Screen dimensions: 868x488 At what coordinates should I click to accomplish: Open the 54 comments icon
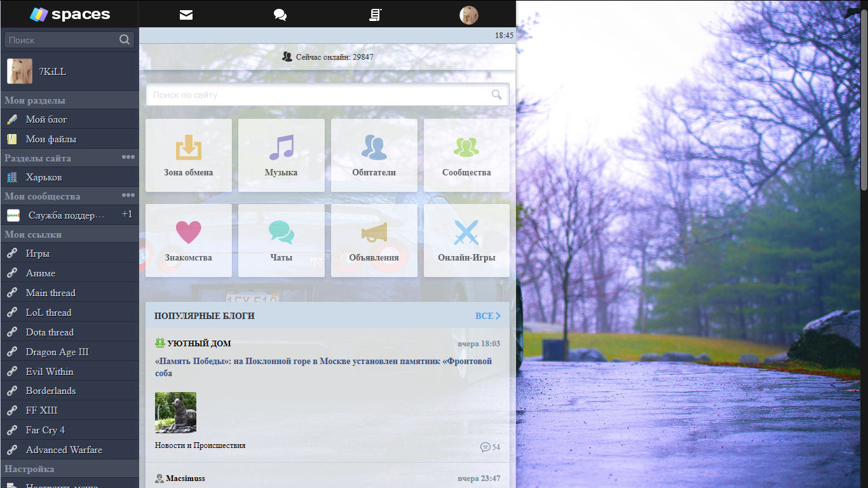pyautogui.click(x=490, y=447)
